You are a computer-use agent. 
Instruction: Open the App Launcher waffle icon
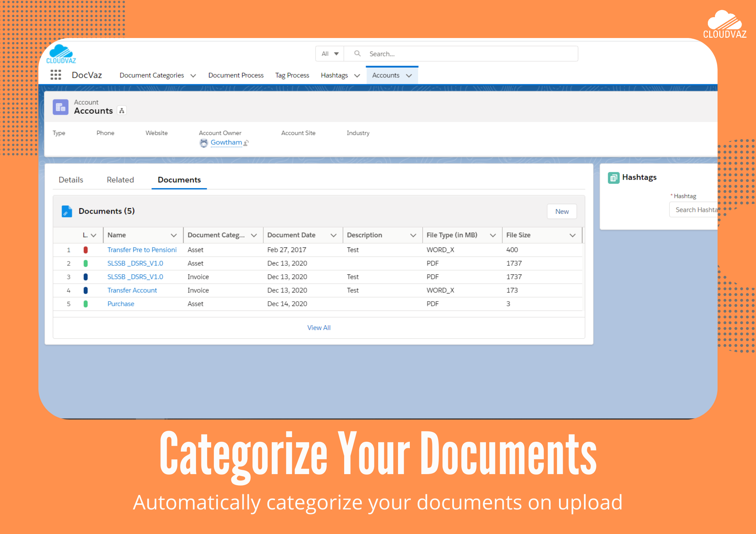click(x=56, y=75)
